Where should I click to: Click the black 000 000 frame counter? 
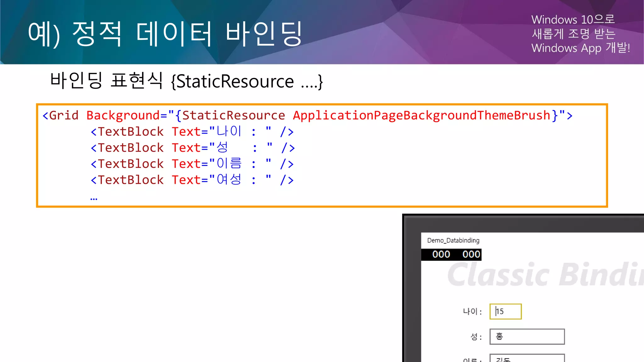(451, 255)
